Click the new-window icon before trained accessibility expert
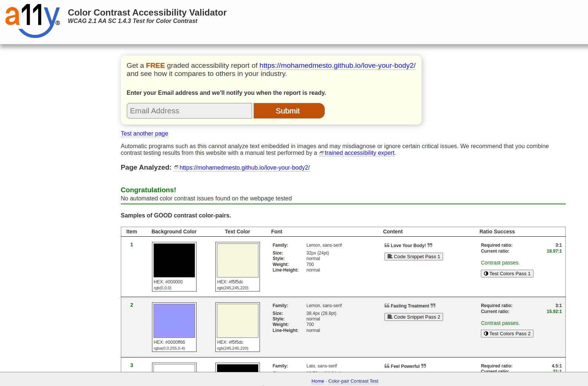Image resolution: width=588 pixels, height=386 pixels. pos(321,153)
